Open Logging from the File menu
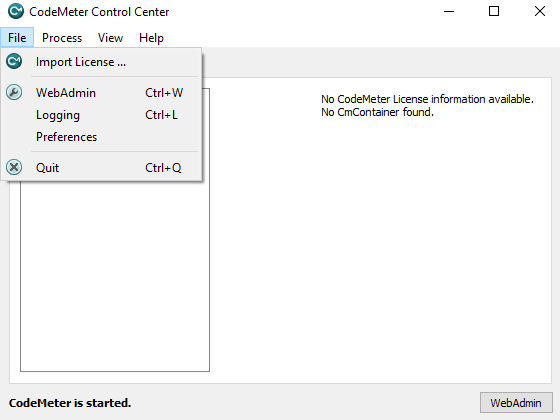This screenshot has width=560, height=420. [x=102, y=115]
